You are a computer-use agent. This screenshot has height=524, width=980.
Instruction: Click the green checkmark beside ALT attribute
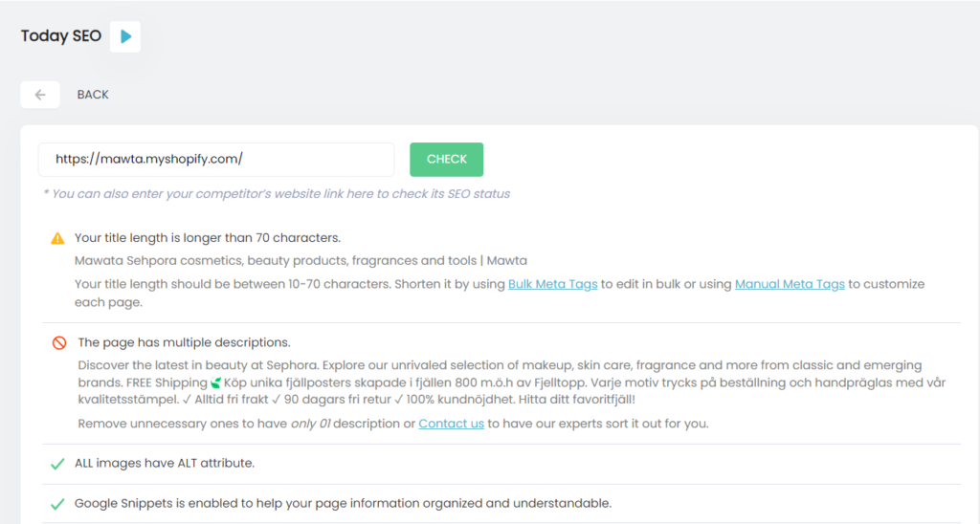57,464
